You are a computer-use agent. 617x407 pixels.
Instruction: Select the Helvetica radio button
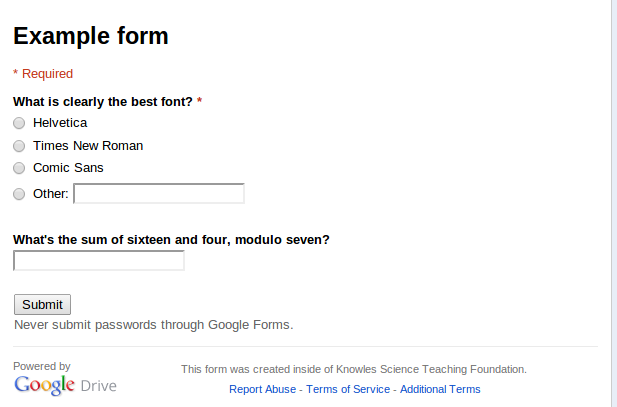19,123
